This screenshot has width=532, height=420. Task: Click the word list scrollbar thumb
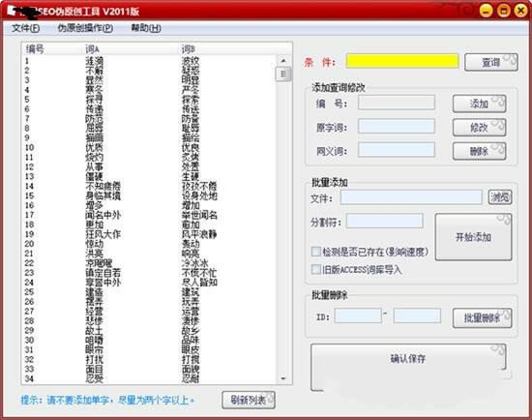point(283,74)
